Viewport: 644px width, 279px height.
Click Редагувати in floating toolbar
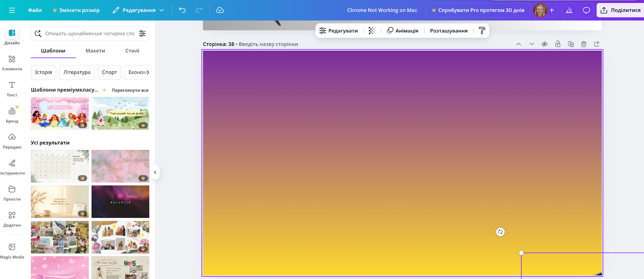click(339, 31)
